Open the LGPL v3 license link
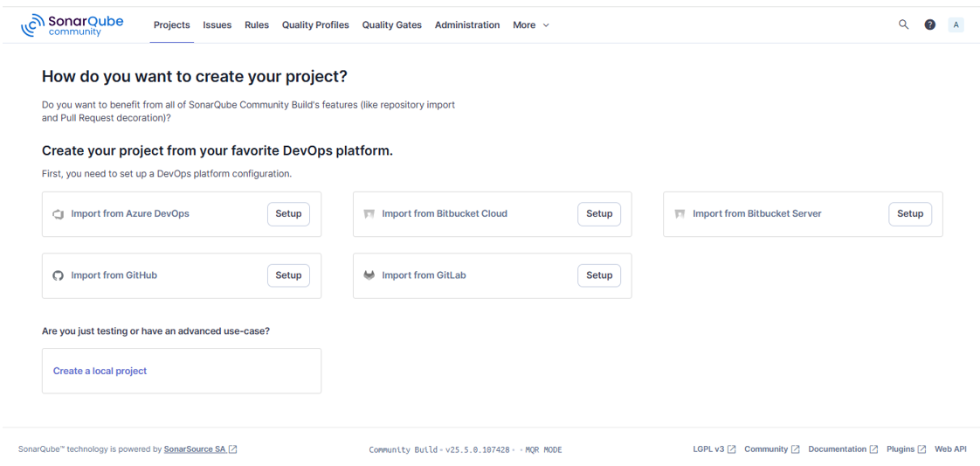The height and width of the screenshot is (466, 980). [x=708, y=449]
